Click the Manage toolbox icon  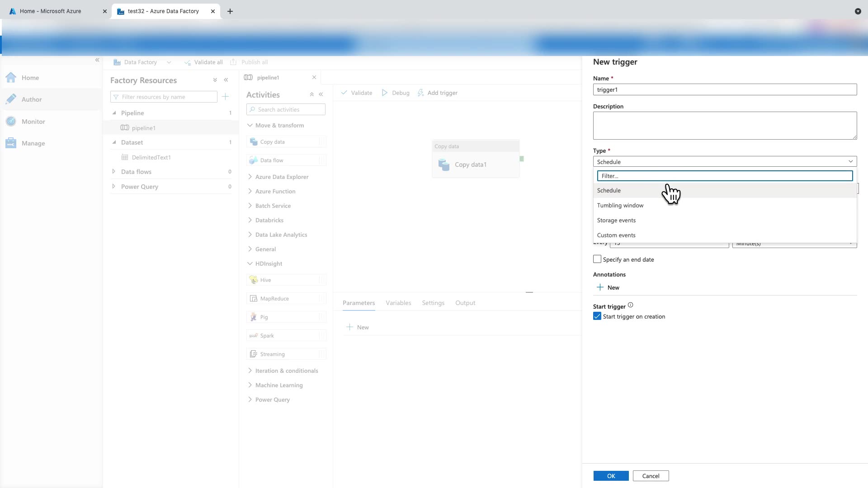click(11, 143)
